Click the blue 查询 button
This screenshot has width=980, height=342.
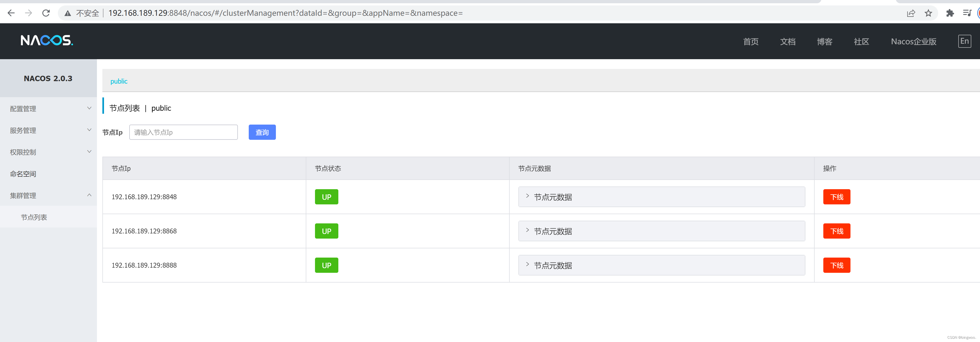tap(262, 132)
